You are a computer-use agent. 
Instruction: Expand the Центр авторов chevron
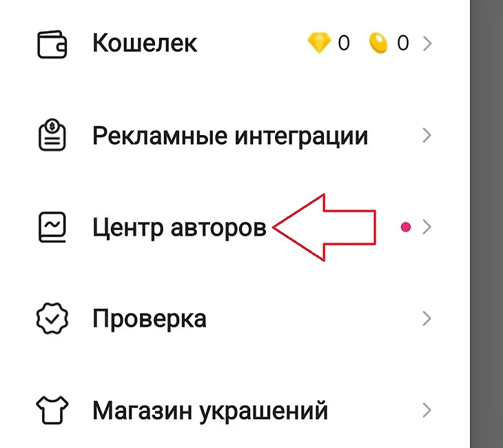(427, 227)
